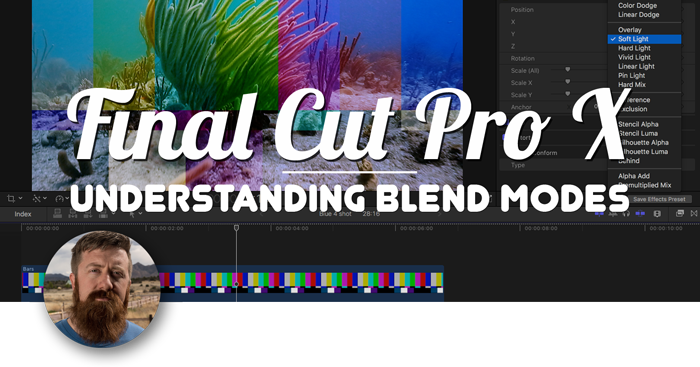Toggle skimming in the timeline
This screenshot has width=700, height=367.
(599, 214)
